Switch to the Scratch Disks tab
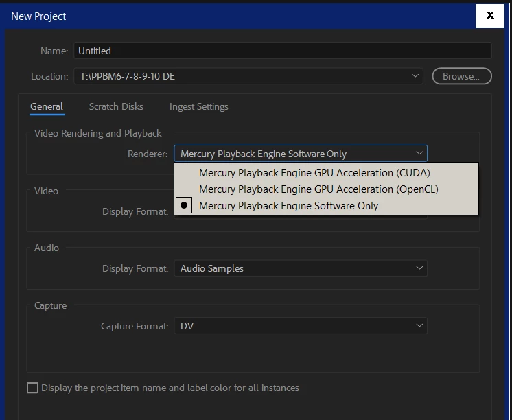The height and width of the screenshot is (420, 512). (x=116, y=106)
